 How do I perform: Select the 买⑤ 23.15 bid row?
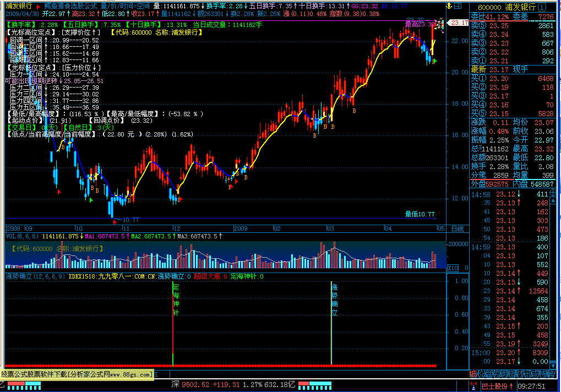[513, 114]
